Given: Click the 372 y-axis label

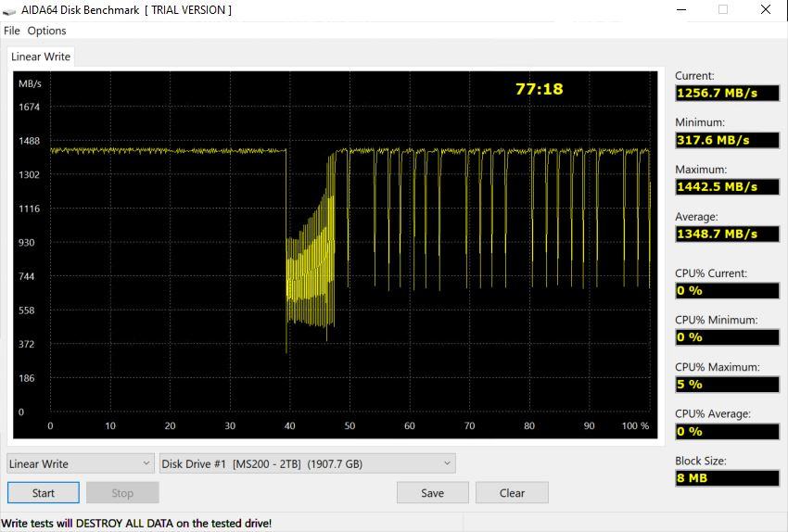Looking at the screenshot, I should point(26,344).
